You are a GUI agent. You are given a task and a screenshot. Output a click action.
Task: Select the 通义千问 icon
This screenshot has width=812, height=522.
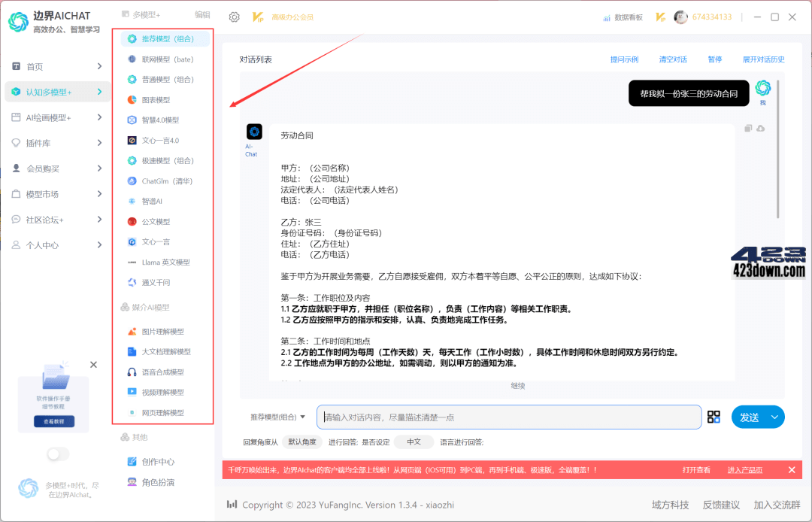[132, 282]
